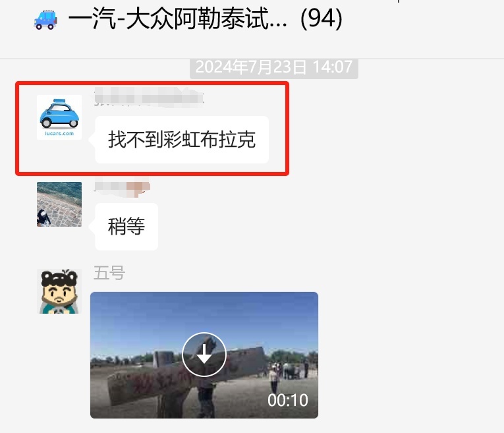Open the cartoon bearded man avatar

[x=59, y=291]
